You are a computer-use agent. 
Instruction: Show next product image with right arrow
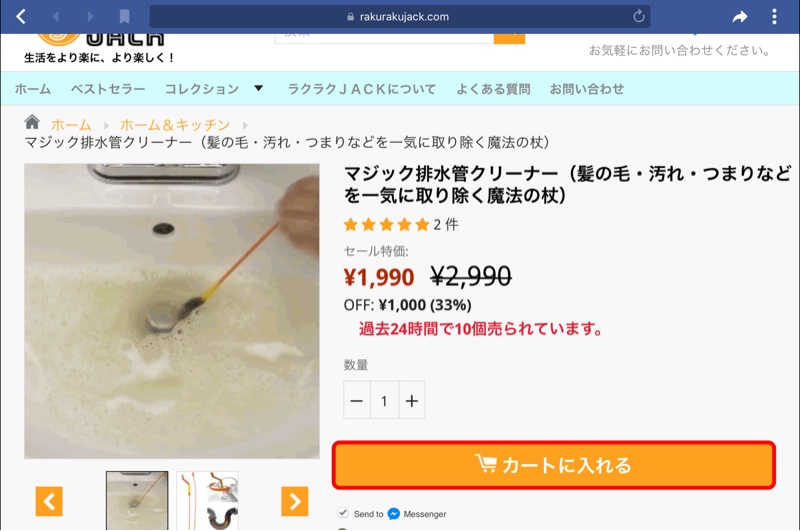294,501
